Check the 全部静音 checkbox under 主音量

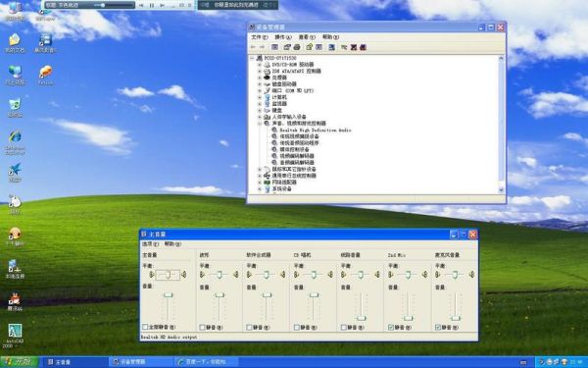(145, 327)
